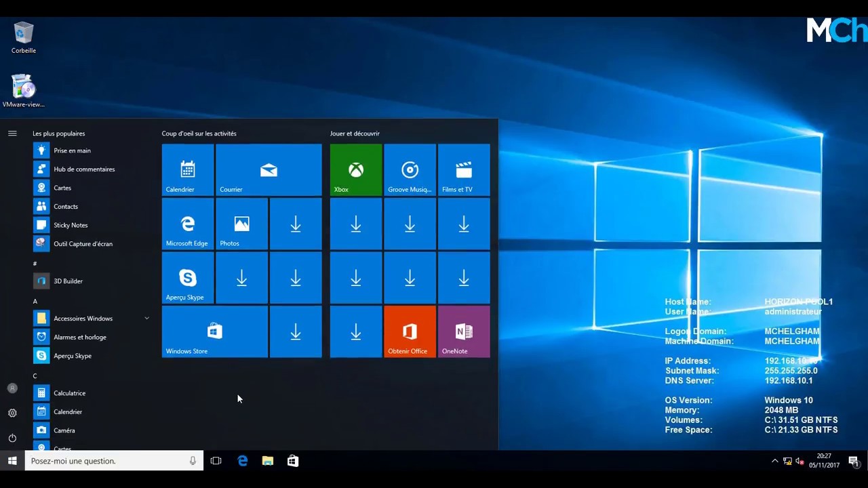Activate the Cortana microphone icon

193,461
